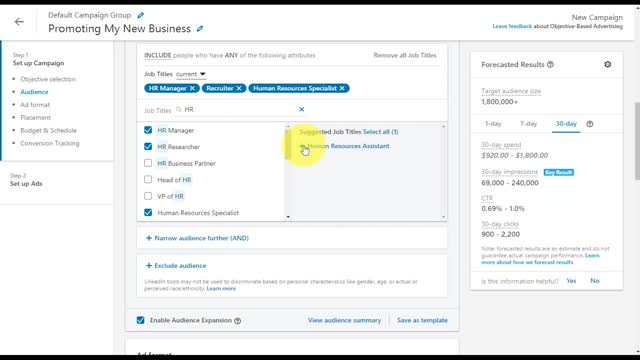The image size is (640, 360).
Task: Click suggested titles panel scroll down arrow
Action: [x=444, y=217]
